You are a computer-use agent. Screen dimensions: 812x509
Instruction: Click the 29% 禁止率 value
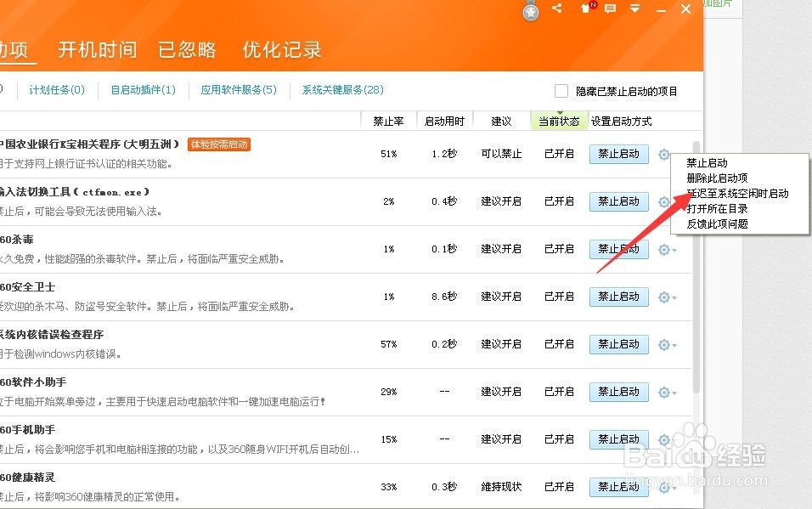[389, 392]
